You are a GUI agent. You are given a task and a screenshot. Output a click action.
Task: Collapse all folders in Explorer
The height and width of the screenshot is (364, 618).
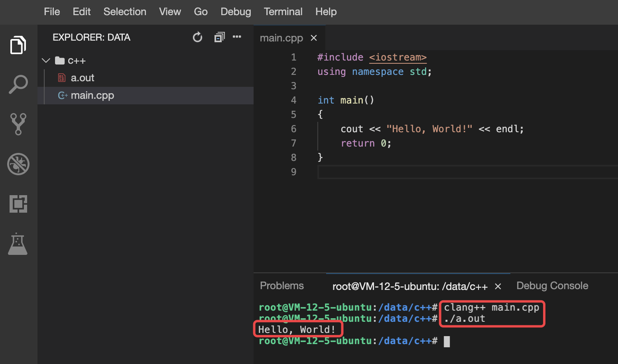click(x=219, y=37)
